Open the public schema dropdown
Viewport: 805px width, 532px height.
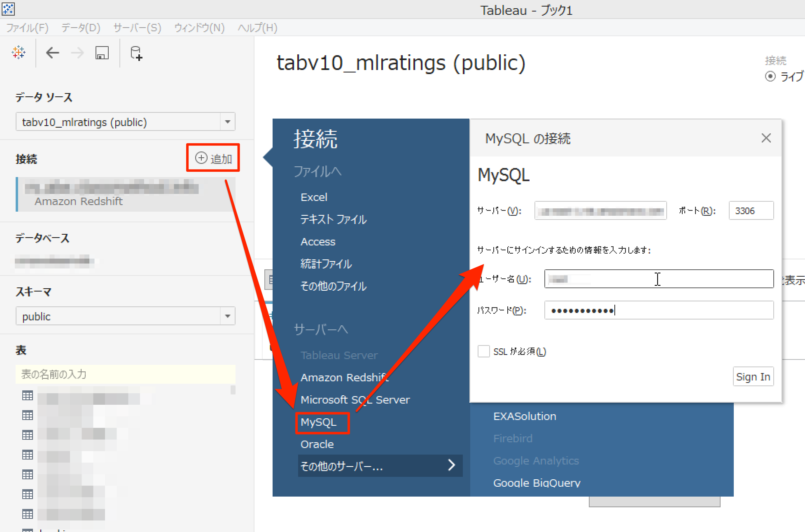tap(228, 316)
